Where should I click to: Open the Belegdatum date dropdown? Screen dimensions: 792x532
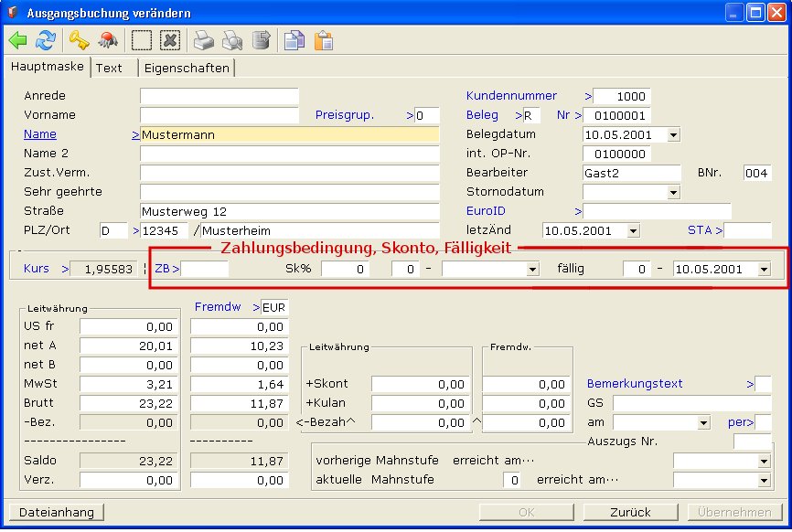674,134
